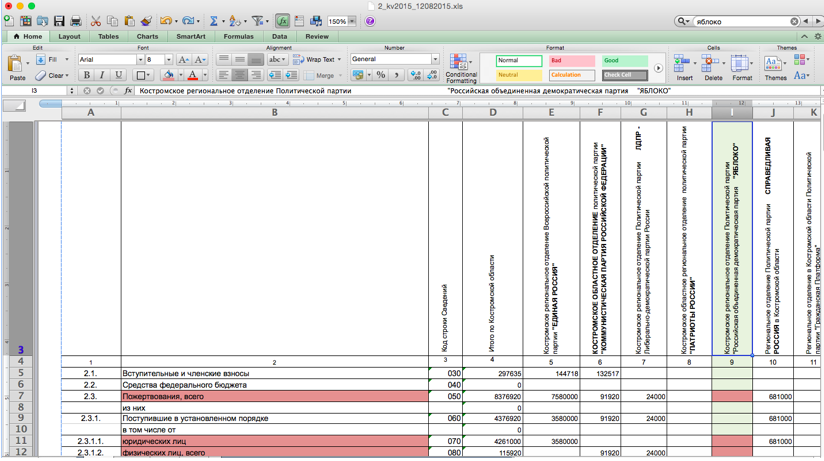This screenshot has height=461, width=824.
Task: Click the Delete cells icon
Action: 713,68
